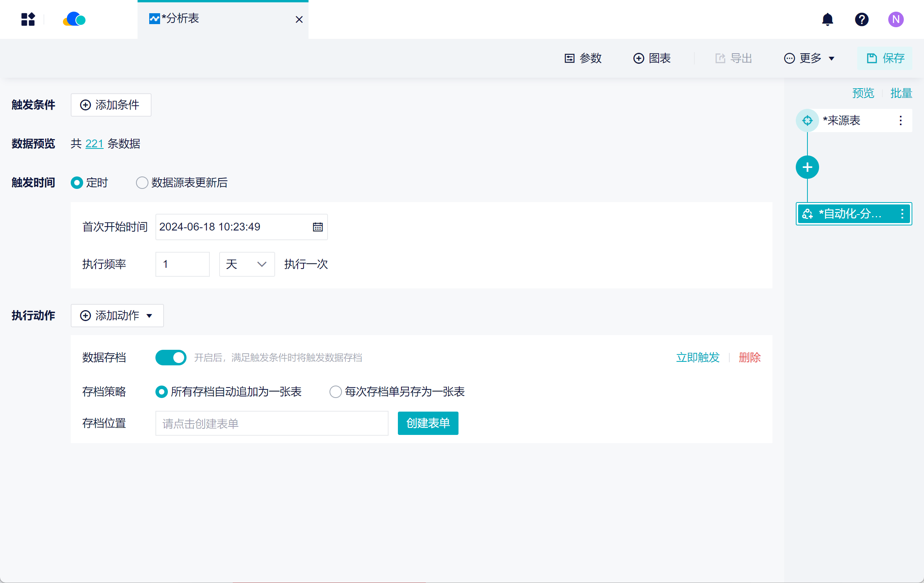Select the 数据源表更新后 radio option
The image size is (924, 583).
(x=142, y=183)
